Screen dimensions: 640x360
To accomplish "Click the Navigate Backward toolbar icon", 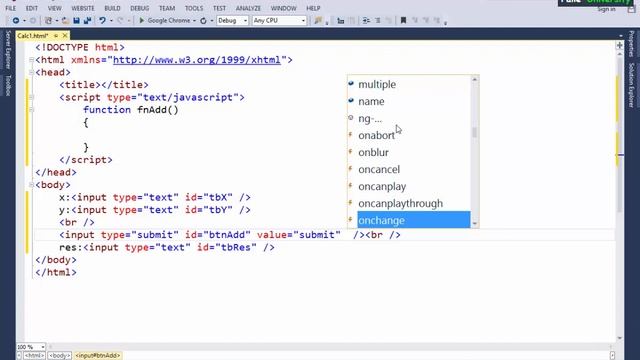I will pos(16,20).
